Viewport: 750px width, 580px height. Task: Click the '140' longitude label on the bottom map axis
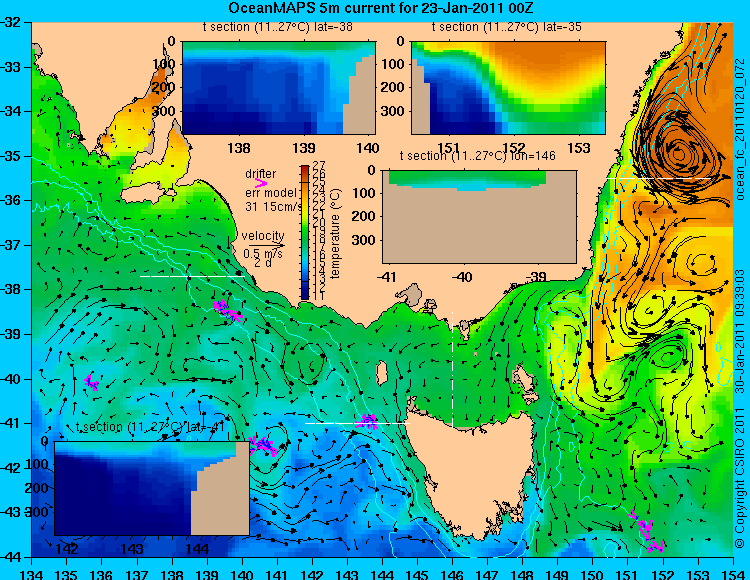click(242, 574)
